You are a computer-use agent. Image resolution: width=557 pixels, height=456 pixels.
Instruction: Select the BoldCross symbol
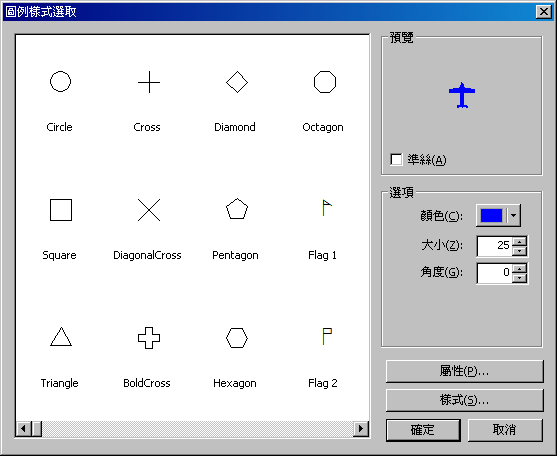pyautogui.click(x=149, y=338)
